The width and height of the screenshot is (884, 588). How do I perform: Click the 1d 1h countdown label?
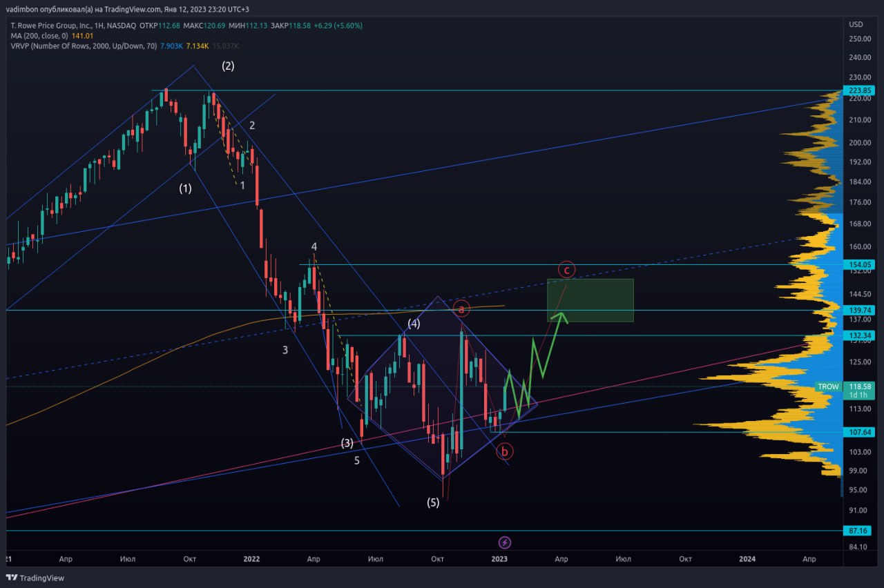click(857, 395)
